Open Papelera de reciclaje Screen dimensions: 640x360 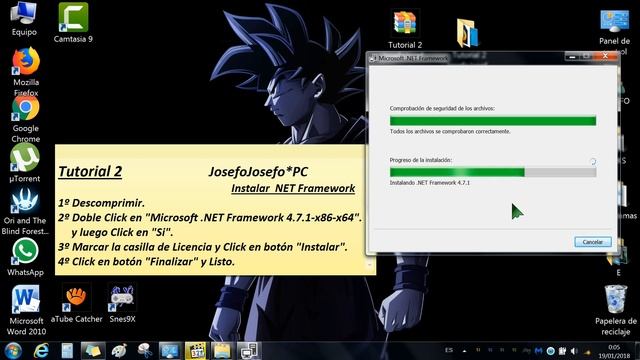tap(616, 310)
